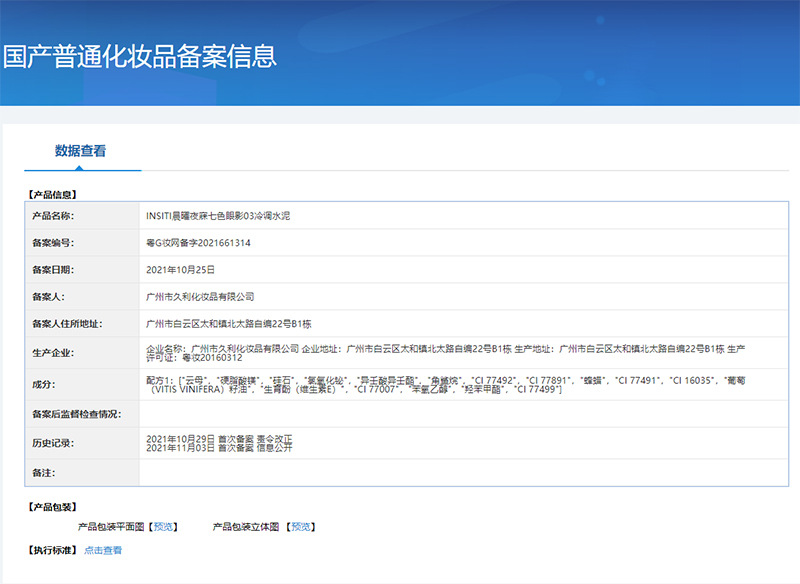Click the 备注 label
This screenshot has width=800, height=584.
[44, 473]
